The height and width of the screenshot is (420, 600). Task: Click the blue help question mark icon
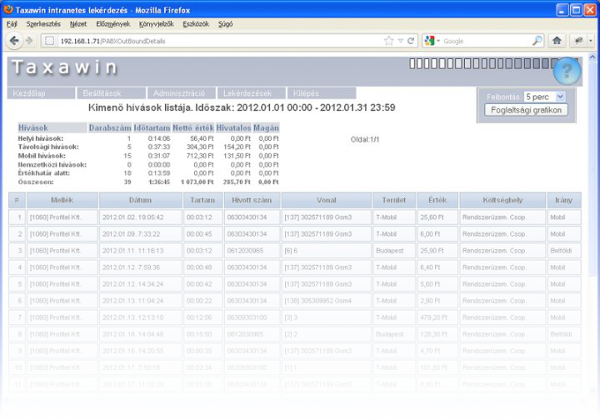coord(567,71)
